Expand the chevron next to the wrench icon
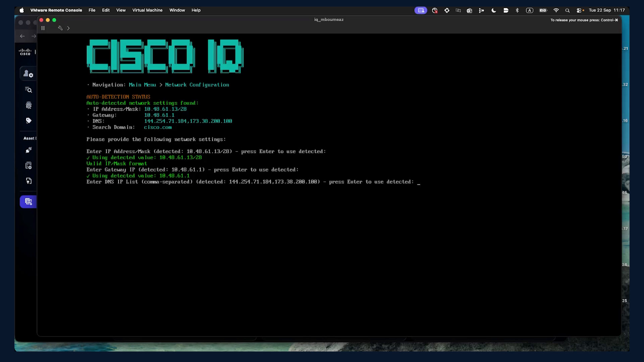 (x=68, y=28)
